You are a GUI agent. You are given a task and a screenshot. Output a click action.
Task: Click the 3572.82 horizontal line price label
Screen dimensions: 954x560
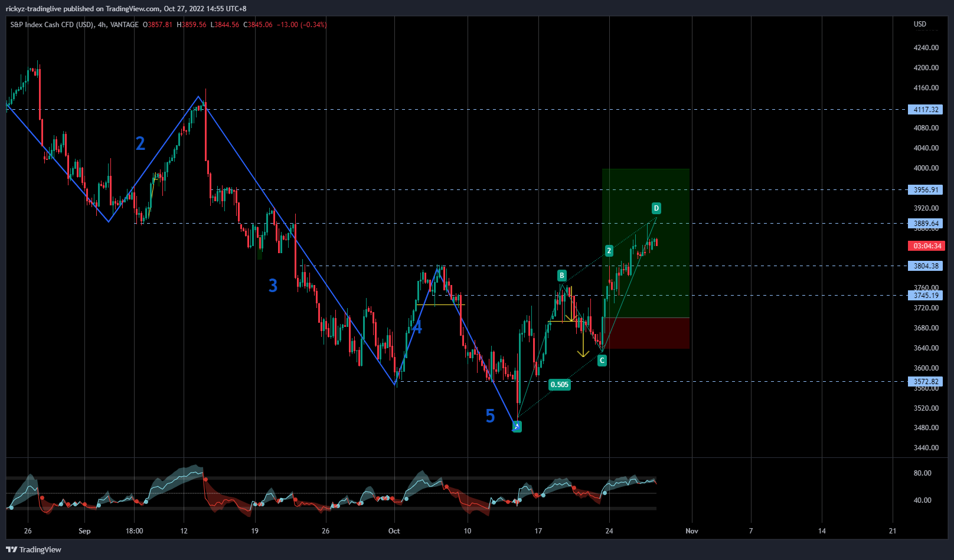[926, 381]
